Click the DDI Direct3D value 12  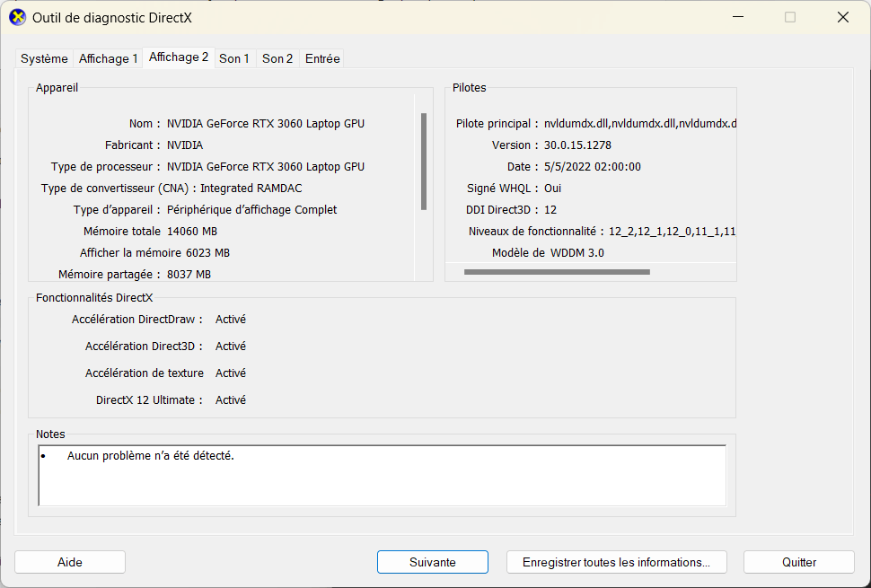[x=550, y=210]
